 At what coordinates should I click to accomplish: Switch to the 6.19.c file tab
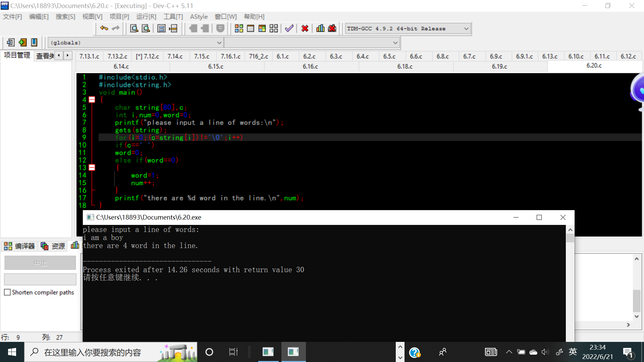point(500,66)
